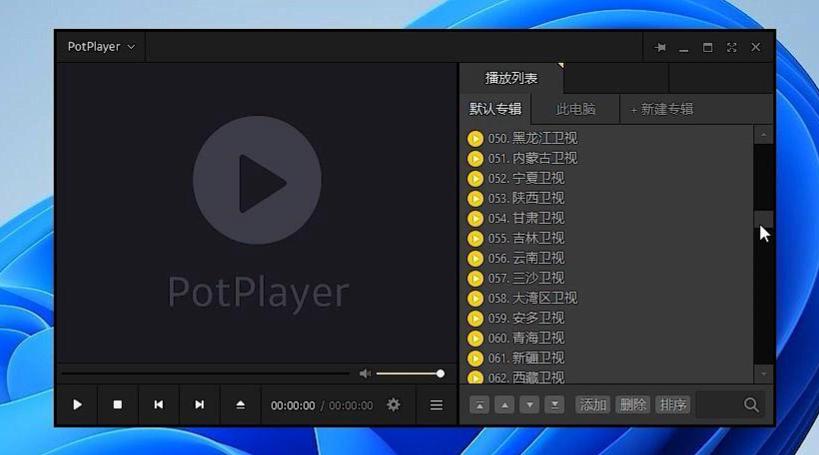Click the playlist search magnifier icon
819x455 pixels.
pyautogui.click(x=751, y=405)
